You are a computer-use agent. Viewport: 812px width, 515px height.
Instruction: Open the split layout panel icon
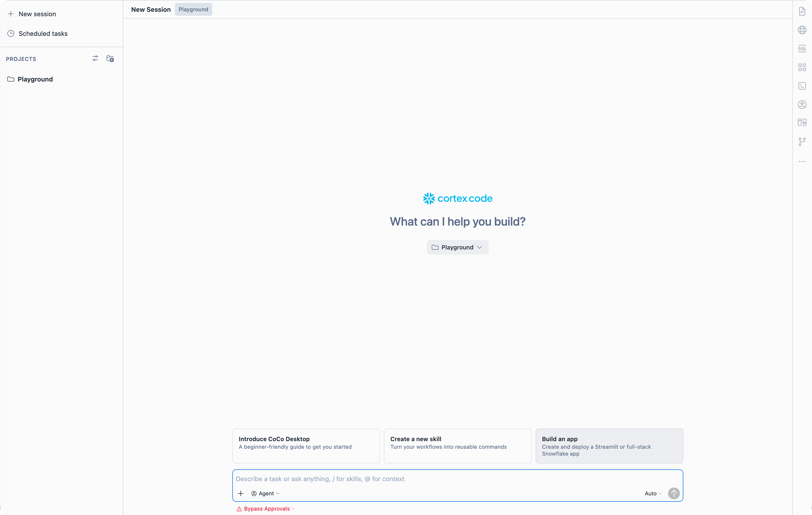802,122
